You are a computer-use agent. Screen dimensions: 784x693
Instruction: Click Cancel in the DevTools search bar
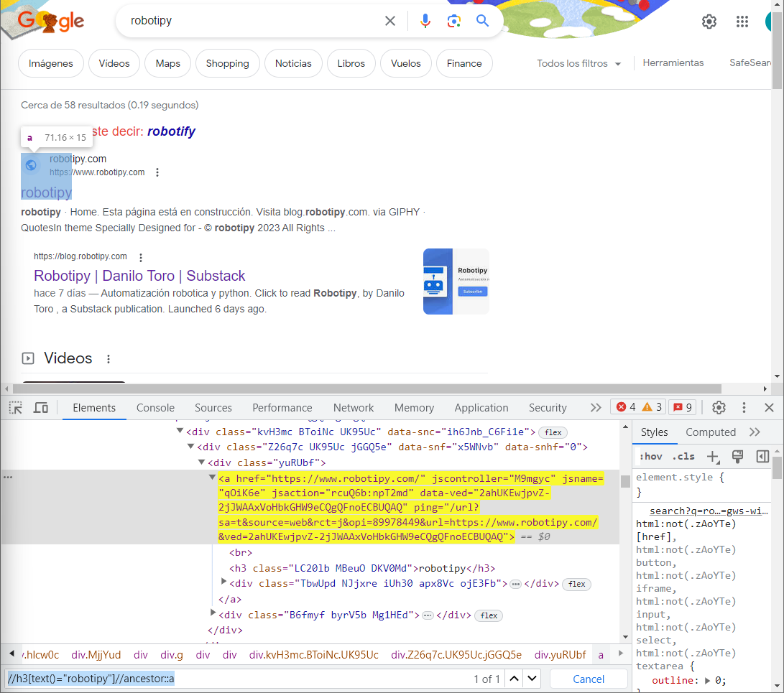[589, 678]
